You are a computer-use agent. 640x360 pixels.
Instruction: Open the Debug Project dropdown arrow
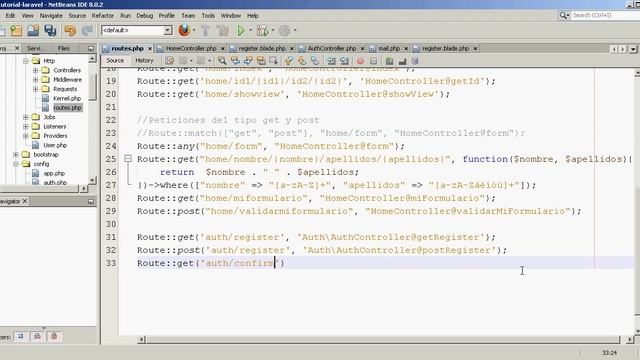point(273,30)
